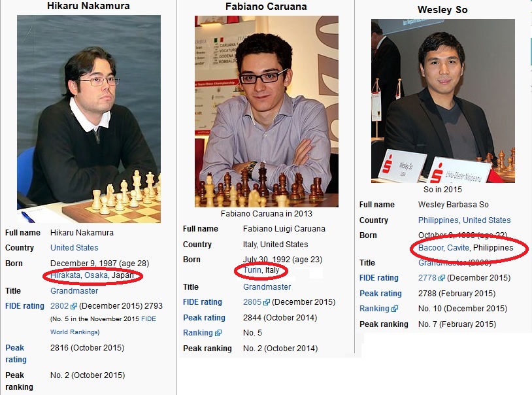Viewport: 532px width, 395px height.
Task: Open the United States link under Nakamura
Action: click(x=75, y=248)
